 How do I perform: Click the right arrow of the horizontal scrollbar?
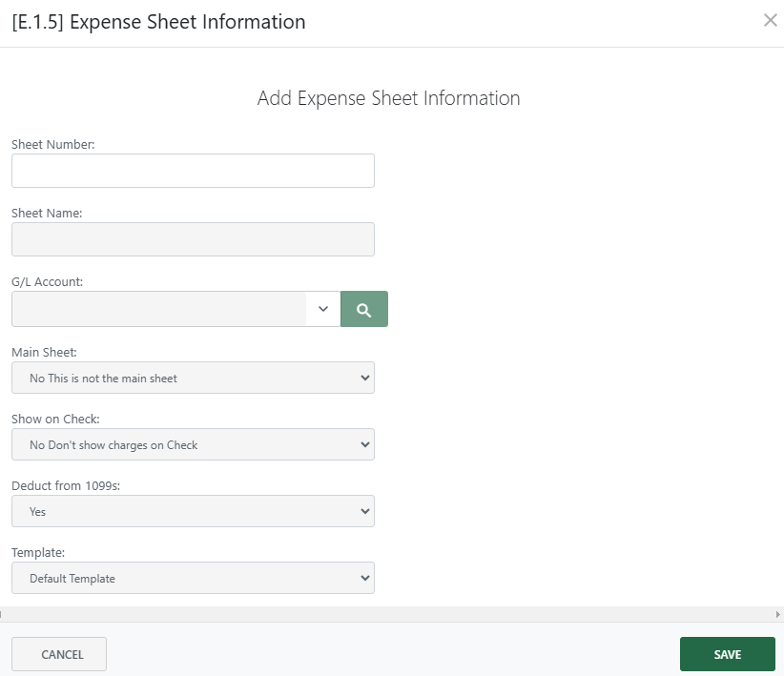[x=777, y=616]
